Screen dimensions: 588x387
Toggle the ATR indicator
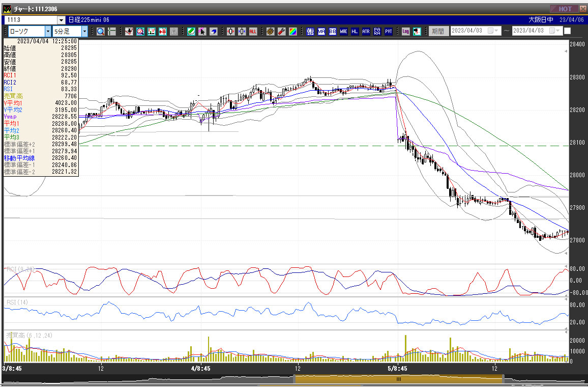click(366, 32)
